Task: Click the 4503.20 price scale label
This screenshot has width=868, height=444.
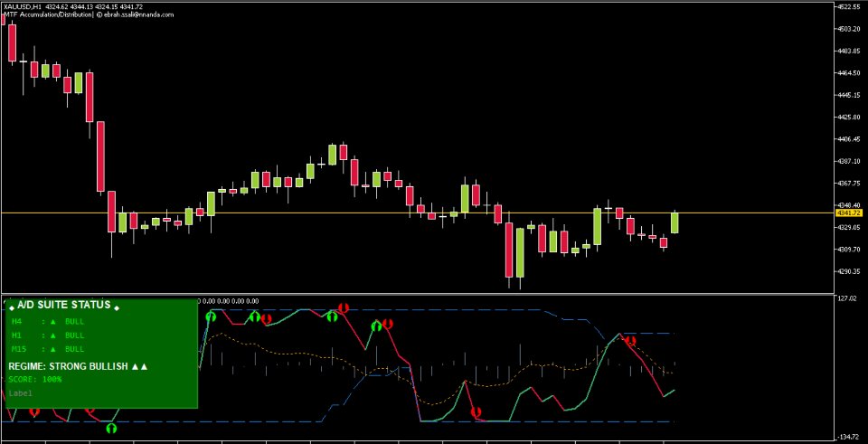Action: pos(850,29)
